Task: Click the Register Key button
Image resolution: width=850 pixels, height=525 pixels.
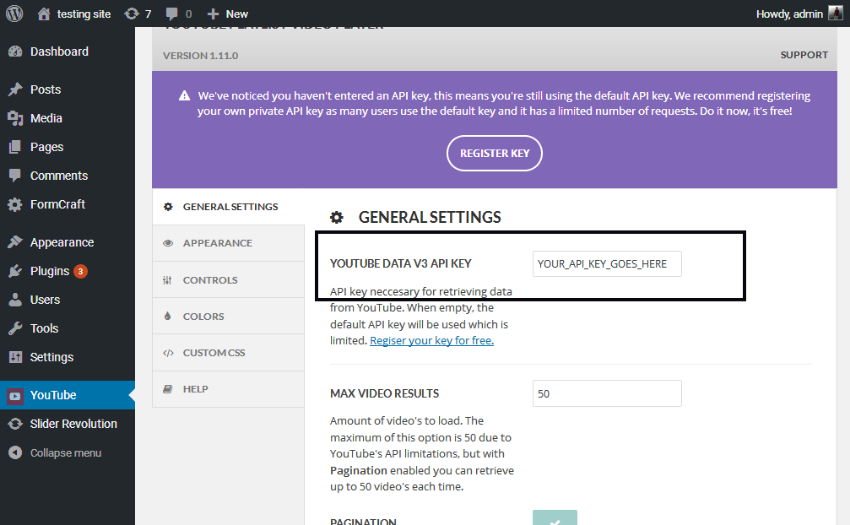Action: pos(494,153)
